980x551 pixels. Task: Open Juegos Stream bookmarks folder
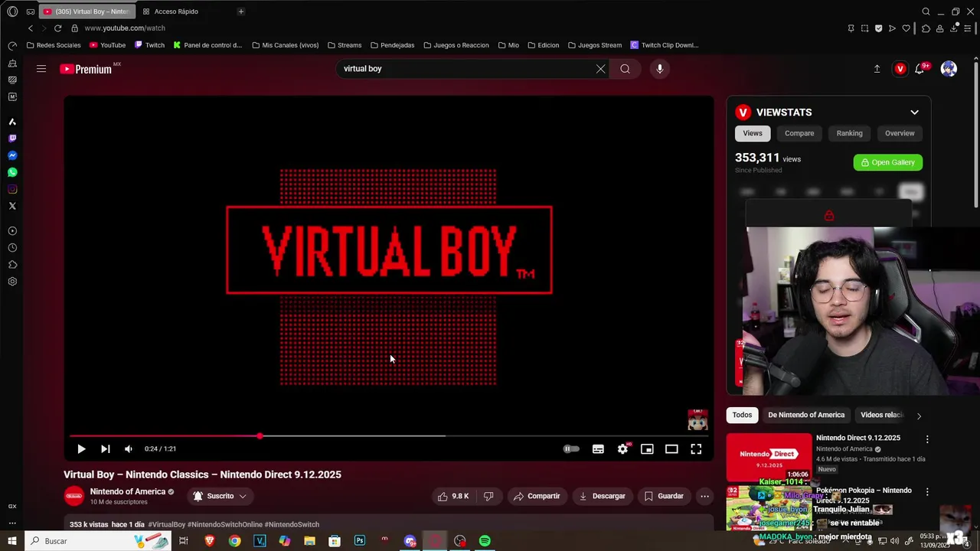[594, 45]
